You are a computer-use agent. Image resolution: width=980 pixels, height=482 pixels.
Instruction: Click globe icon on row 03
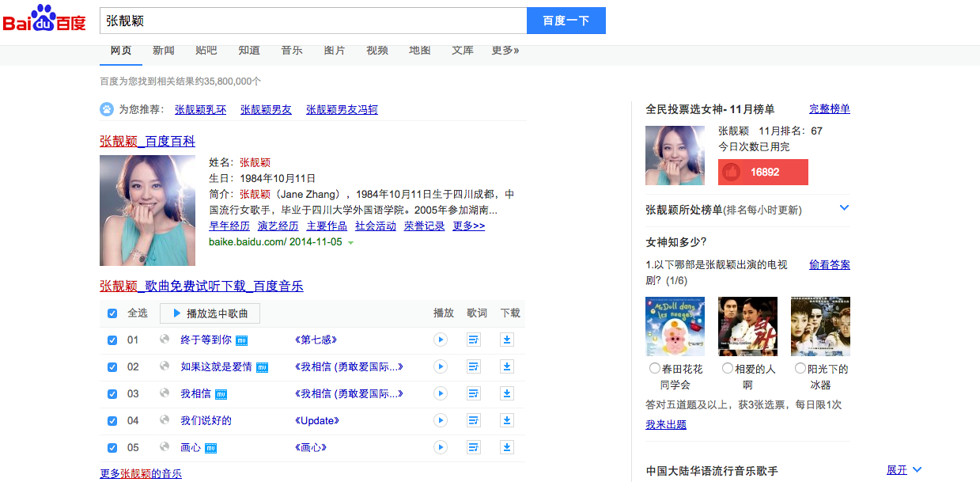click(x=165, y=393)
